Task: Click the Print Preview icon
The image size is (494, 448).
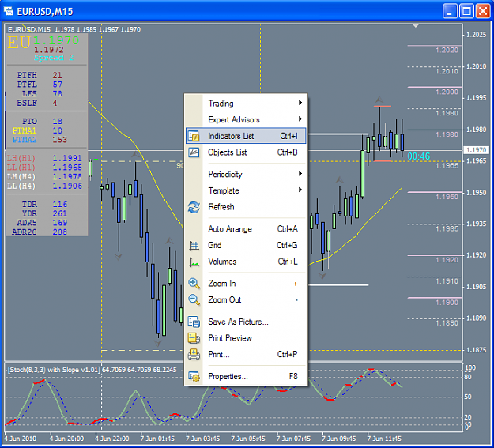Action: point(194,338)
